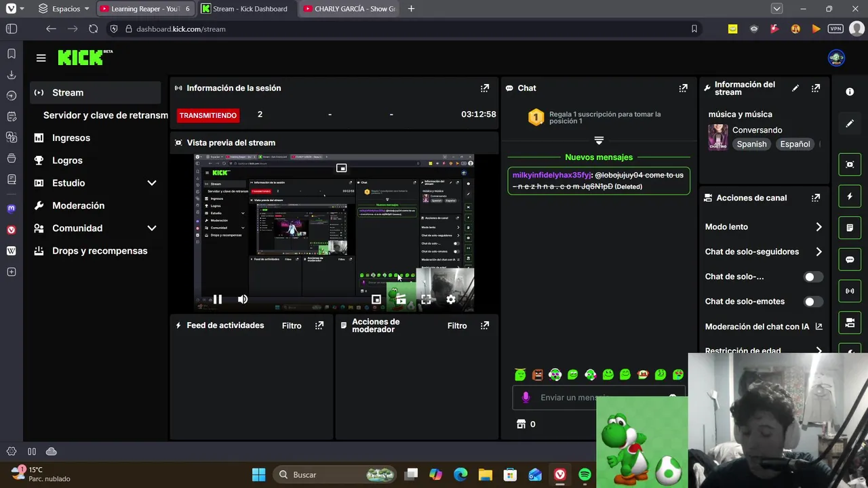Open stream preview settings gear
The image size is (868, 488).
[451, 299]
